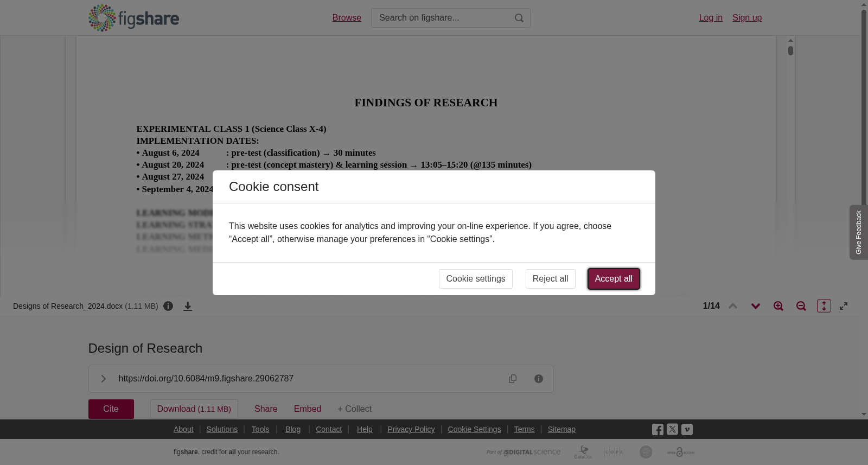The width and height of the screenshot is (868, 465).
Task: Open Help footer link
Action: tap(365, 429)
